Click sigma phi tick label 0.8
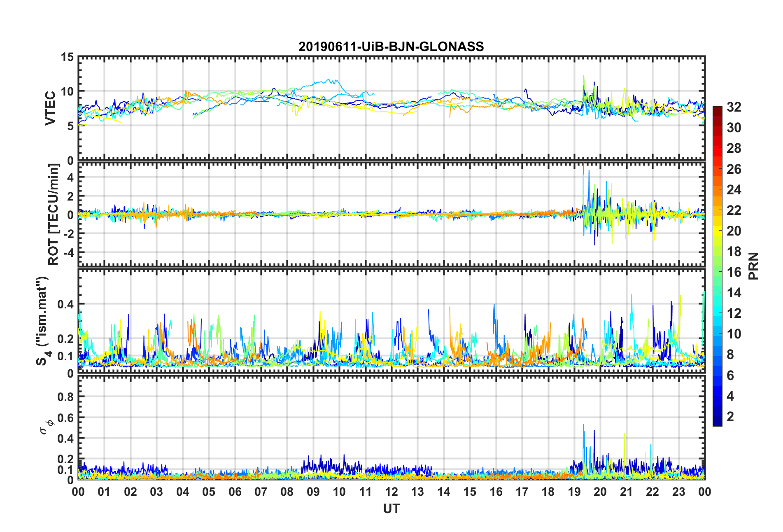The height and width of the screenshot is (532, 783). point(65,397)
